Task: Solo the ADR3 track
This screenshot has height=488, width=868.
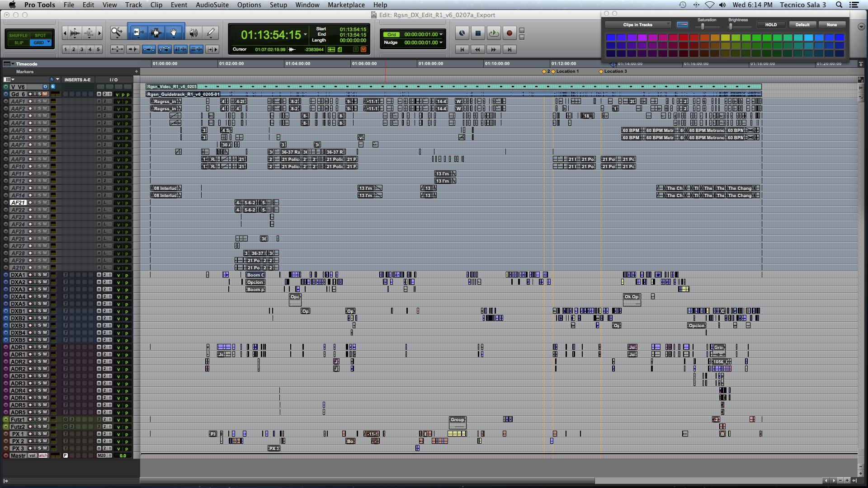Action: click(x=39, y=376)
